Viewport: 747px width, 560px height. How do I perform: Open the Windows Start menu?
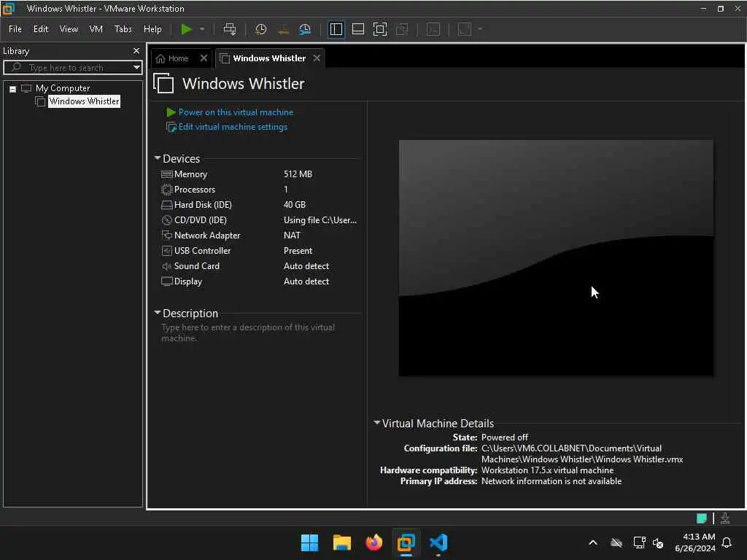(309, 542)
